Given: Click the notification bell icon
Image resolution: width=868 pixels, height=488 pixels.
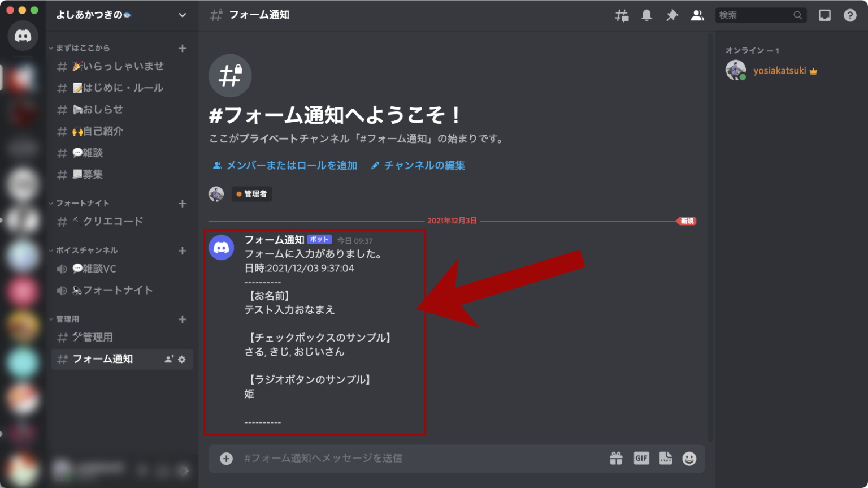Looking at the screenshot, I should point(646,15).
